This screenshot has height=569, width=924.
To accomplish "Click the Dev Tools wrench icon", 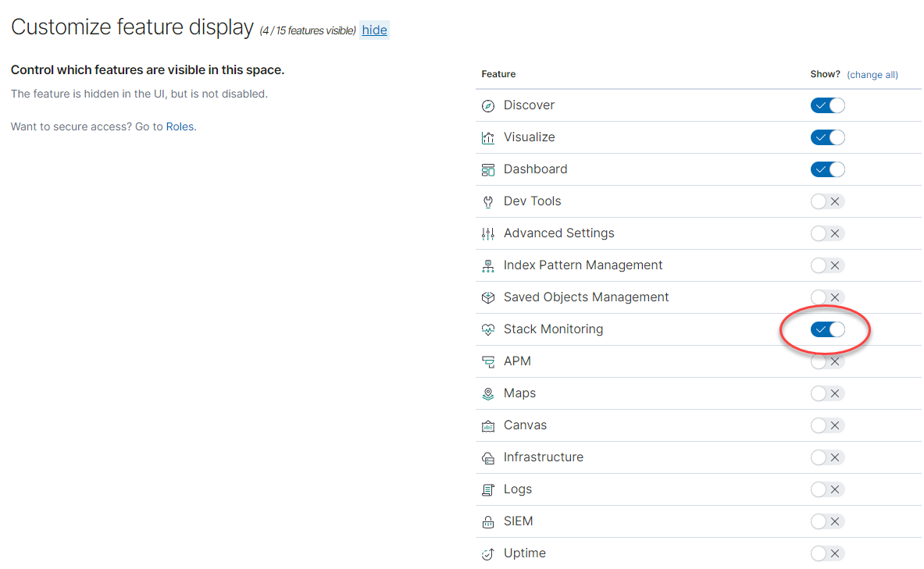I will (488, 202).
